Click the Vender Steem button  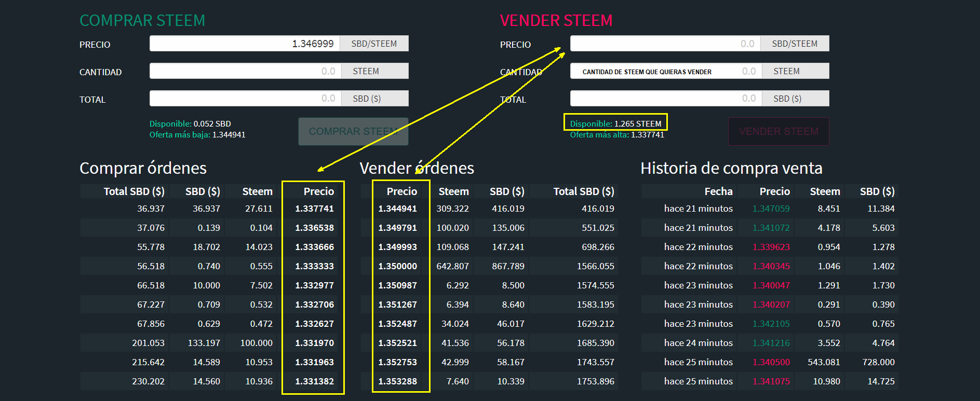coord(778,131)
